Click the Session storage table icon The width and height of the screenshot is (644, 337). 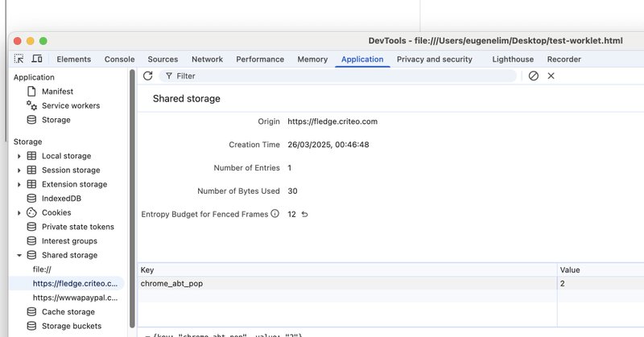click(x=31, y=170)
